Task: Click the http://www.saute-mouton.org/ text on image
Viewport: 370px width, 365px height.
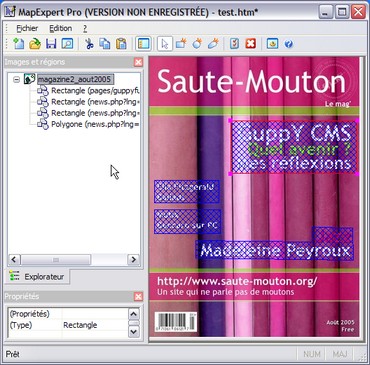Action: click(x=237, y=281)
